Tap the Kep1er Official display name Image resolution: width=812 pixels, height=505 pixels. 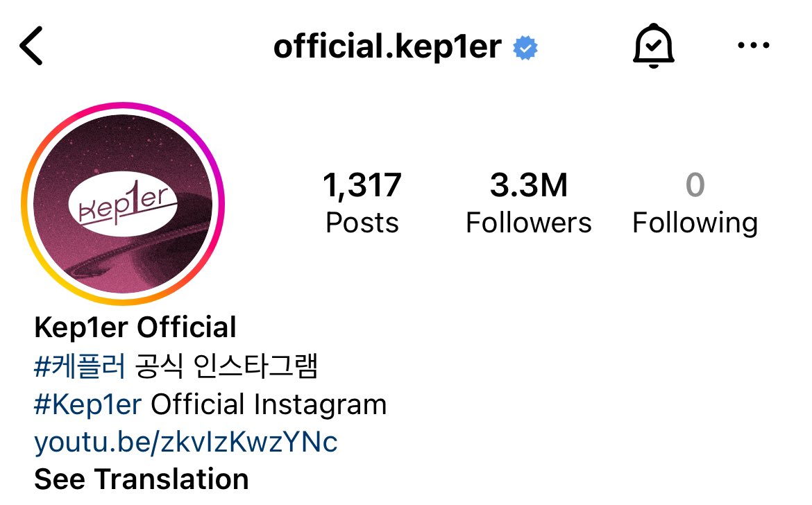tap(135, 327)
